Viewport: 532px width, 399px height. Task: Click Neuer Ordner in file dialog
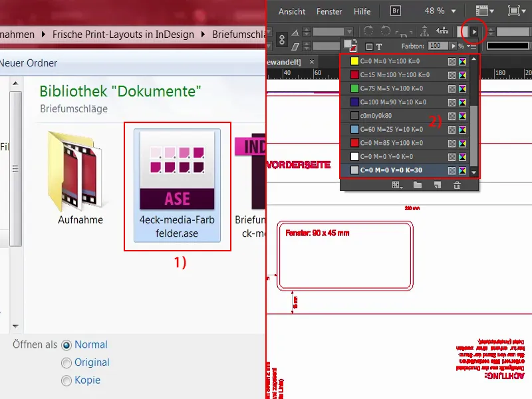pos(28,63)
